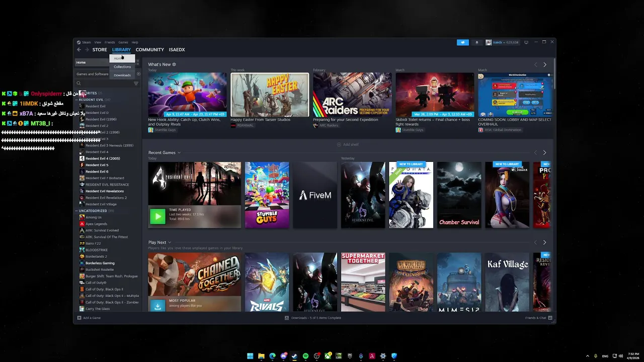This screenshot has width=644, height=362.
Task: Click Add a Game link
Action: point(92,318)
